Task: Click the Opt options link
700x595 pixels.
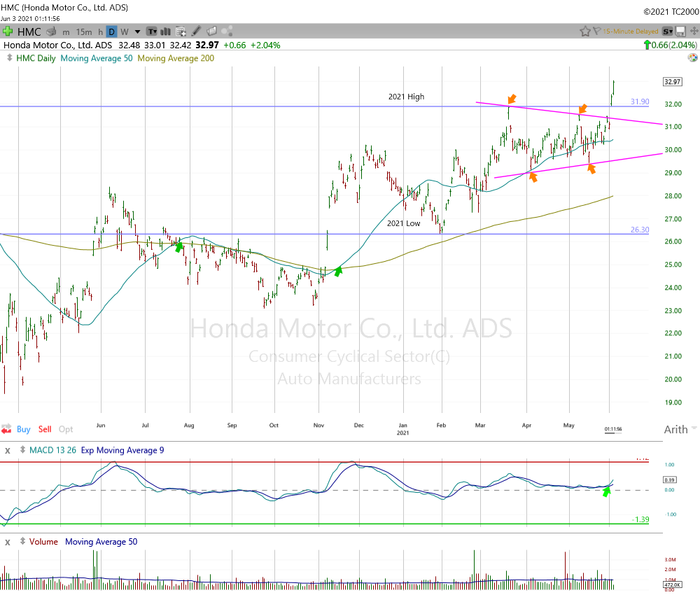Action: (x=66, y=429)
